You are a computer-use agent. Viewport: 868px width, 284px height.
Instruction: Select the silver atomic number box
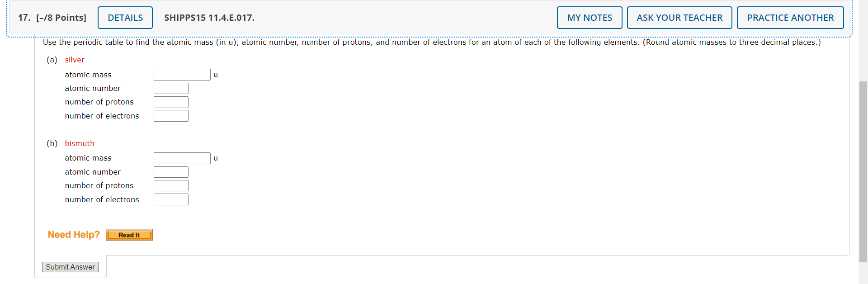[x=171, y=88]
